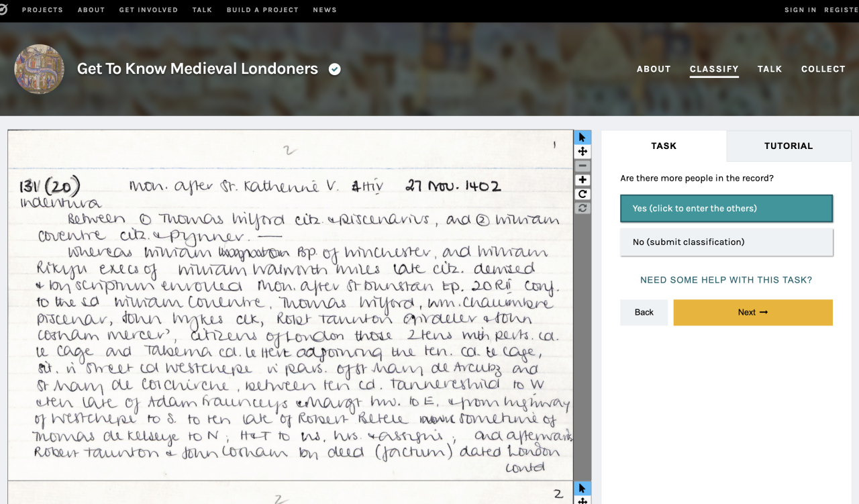The width and height of the screenshot is (859, 504).
Task: Click the Zooniverse logo in top bar
Action: (x=3, y=10)
